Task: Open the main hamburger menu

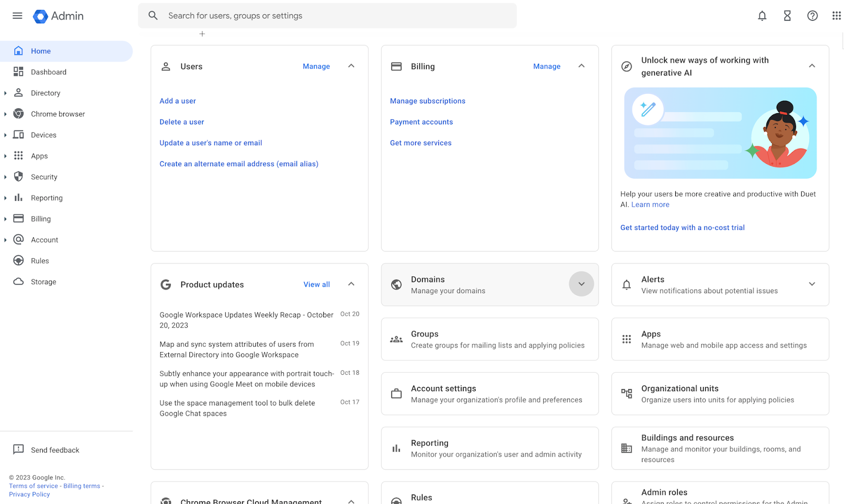Action: (x=17, y=16)
